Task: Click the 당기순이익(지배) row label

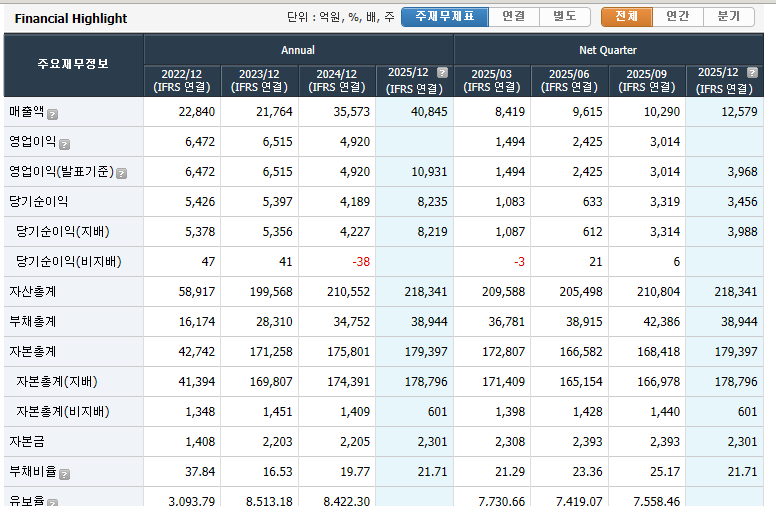Action: (x=62, y=231)
